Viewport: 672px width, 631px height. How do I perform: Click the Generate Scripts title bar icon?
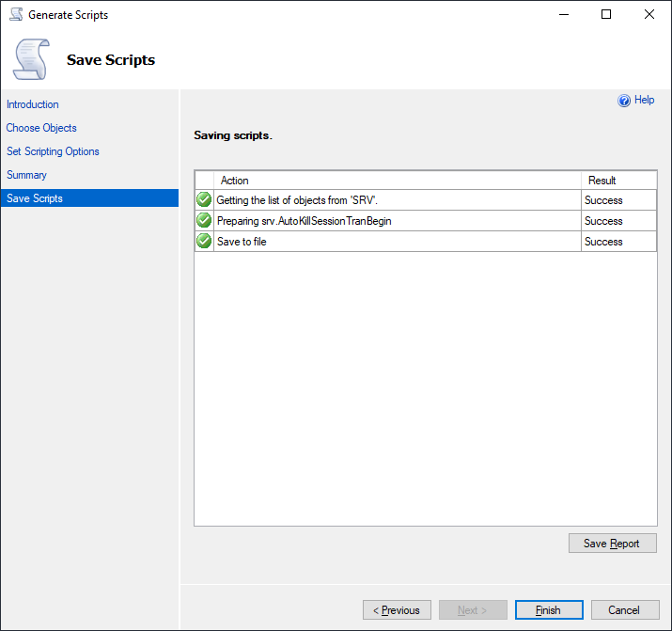point(16,15)
